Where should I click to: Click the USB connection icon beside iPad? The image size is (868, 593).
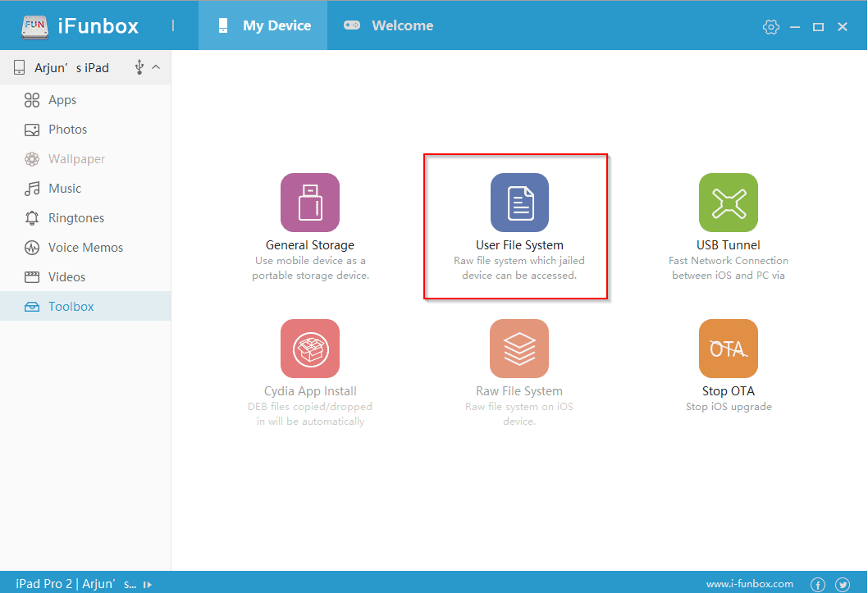coord(139,67)
